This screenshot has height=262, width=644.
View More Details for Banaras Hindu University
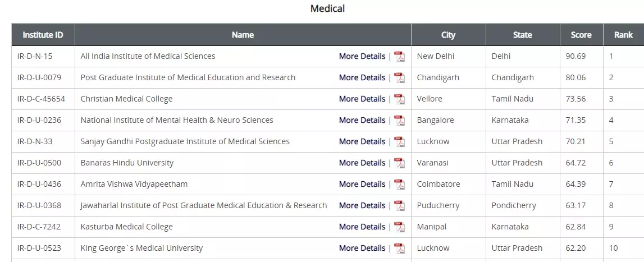tap(362, 163)
